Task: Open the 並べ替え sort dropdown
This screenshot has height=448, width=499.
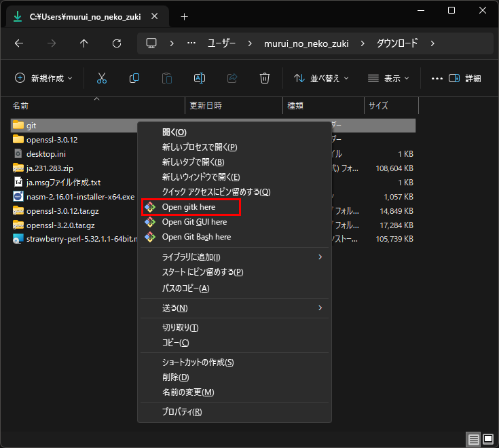Action: click(x=321, y=78)
